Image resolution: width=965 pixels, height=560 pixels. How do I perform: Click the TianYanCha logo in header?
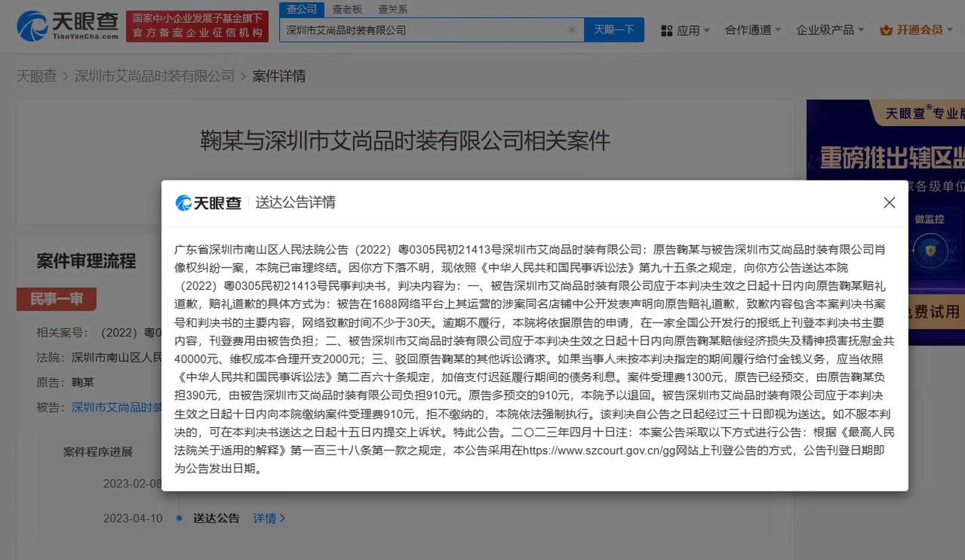click(x=68, y=26)
